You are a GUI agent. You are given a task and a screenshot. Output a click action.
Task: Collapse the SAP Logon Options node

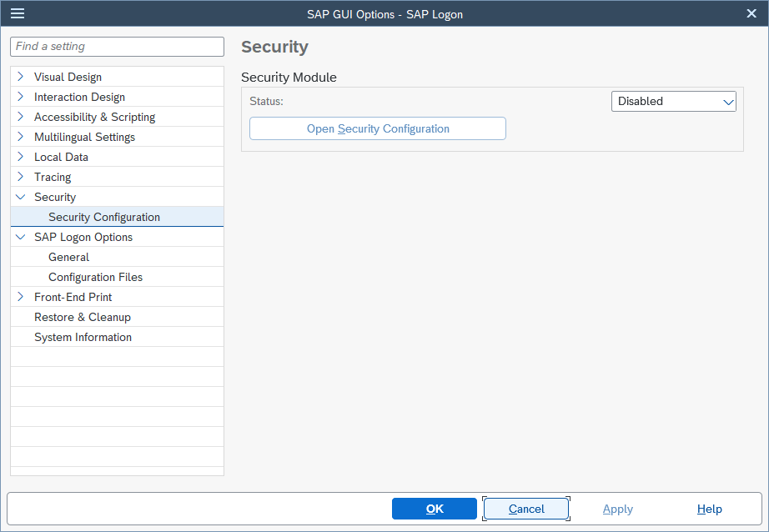[x=21, y=237]
